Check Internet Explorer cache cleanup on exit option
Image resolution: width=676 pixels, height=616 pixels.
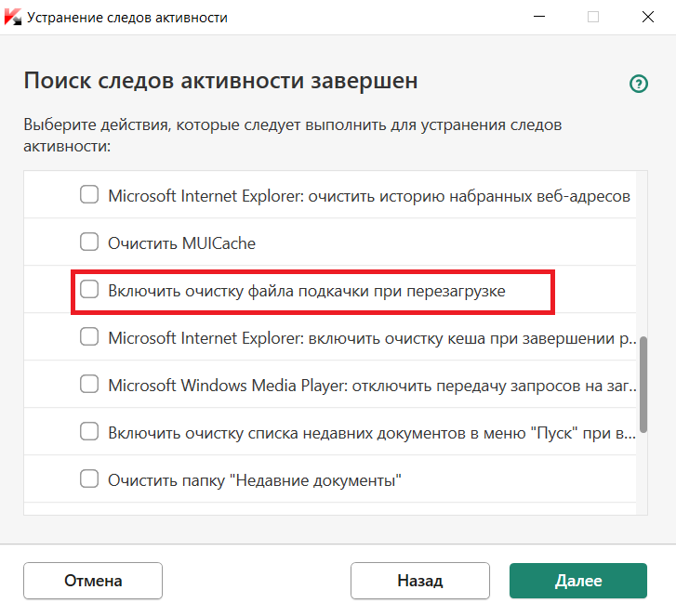[89, 337]
